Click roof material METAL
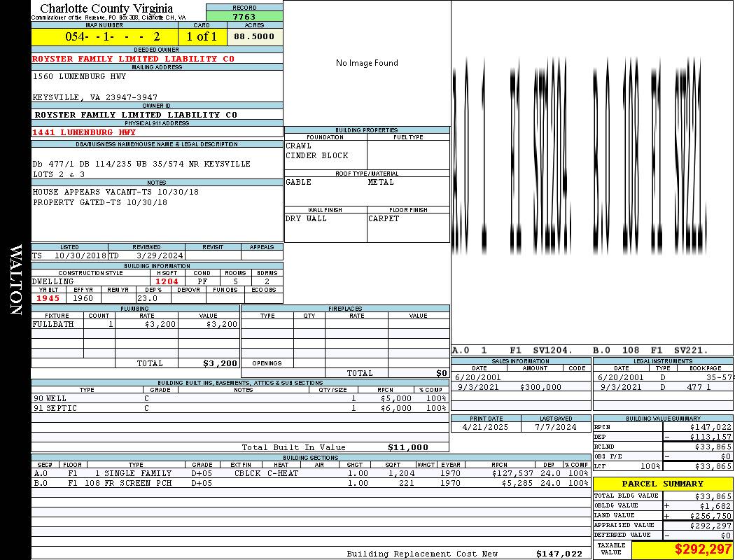Screen dimensions: 735x560 [381, 182]
